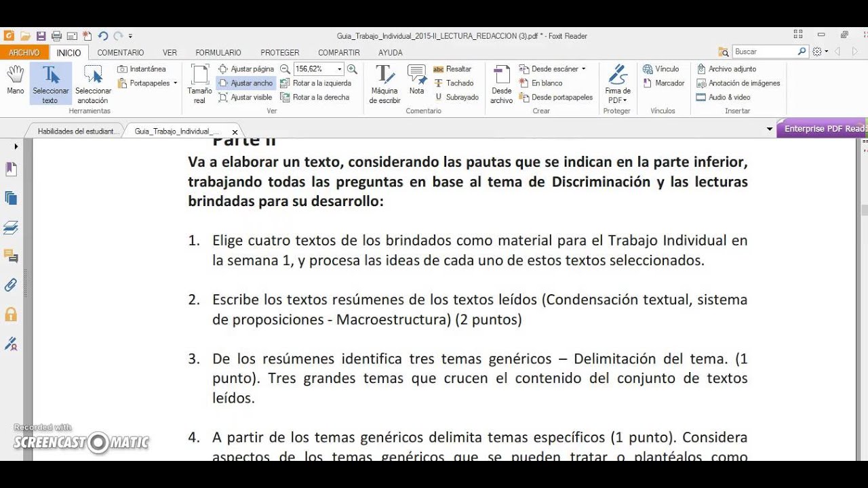868x488 pixels.
Task: Click the Enterprise PDF Reader banner
Action: 822,129
